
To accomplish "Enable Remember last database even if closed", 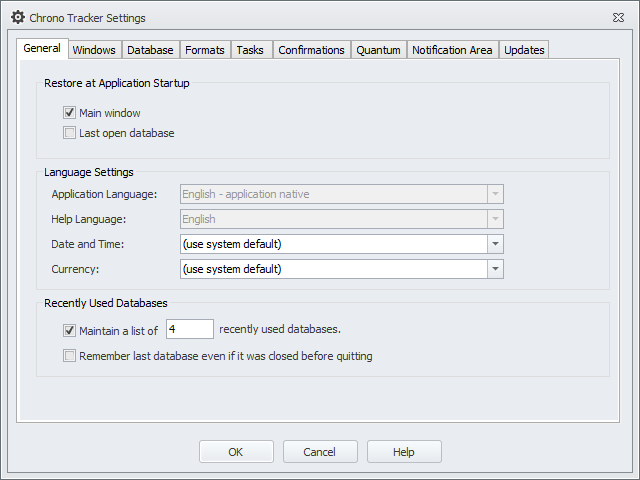I will (x=69, y=356).
